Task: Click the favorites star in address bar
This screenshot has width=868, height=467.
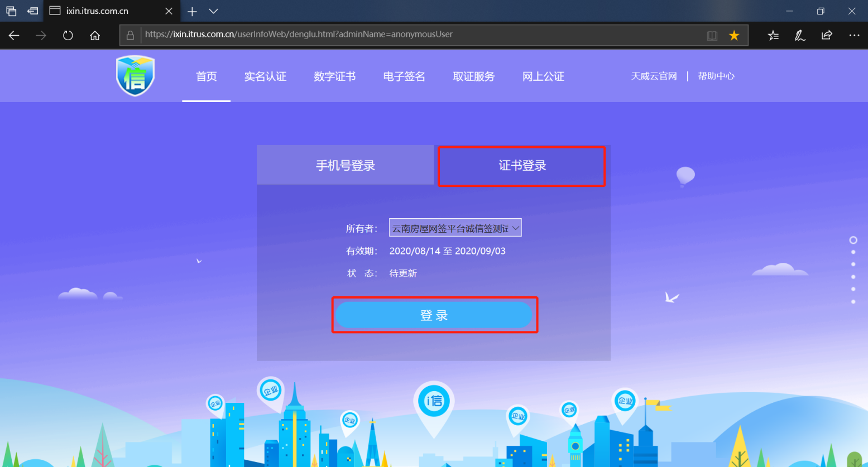Action: coord(734,36)
